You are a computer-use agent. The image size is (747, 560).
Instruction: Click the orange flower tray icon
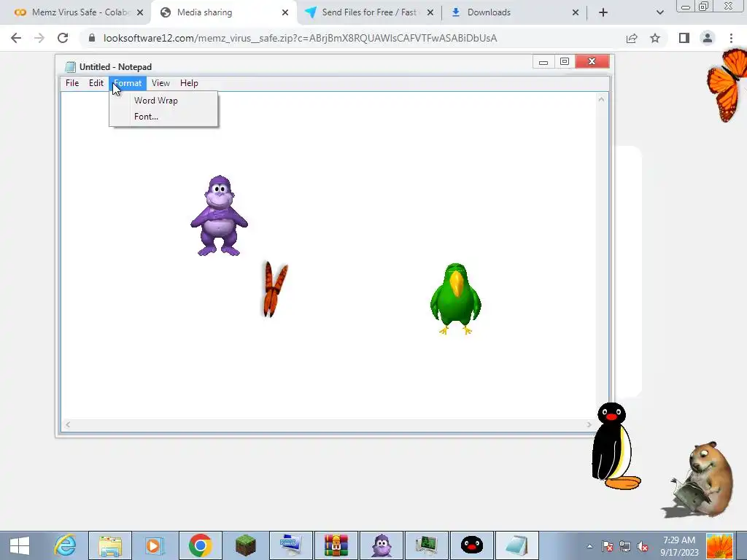pyautogui.click(x=719, y=546)
